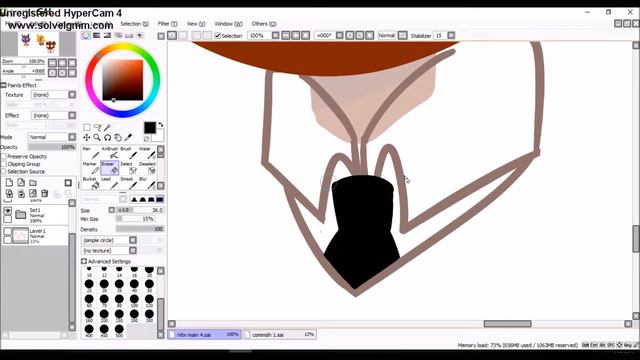Open the toolbar zoom 100% dropdown
Screen dimensions: 640x360
click(276, 36)
